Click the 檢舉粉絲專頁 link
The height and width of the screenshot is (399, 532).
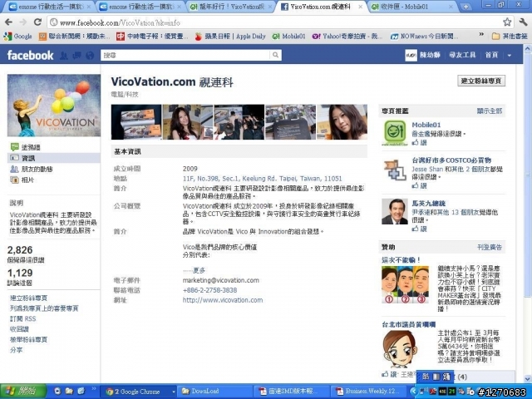click(28, 340)
